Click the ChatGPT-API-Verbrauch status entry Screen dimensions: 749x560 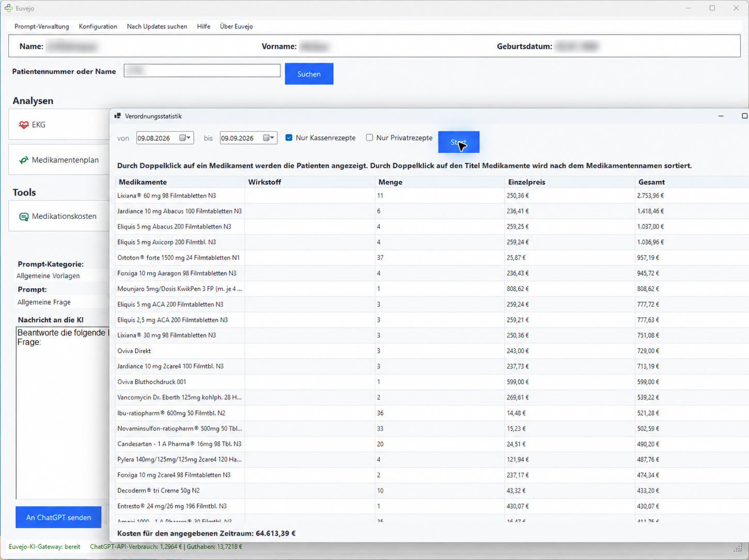[136, 547]
